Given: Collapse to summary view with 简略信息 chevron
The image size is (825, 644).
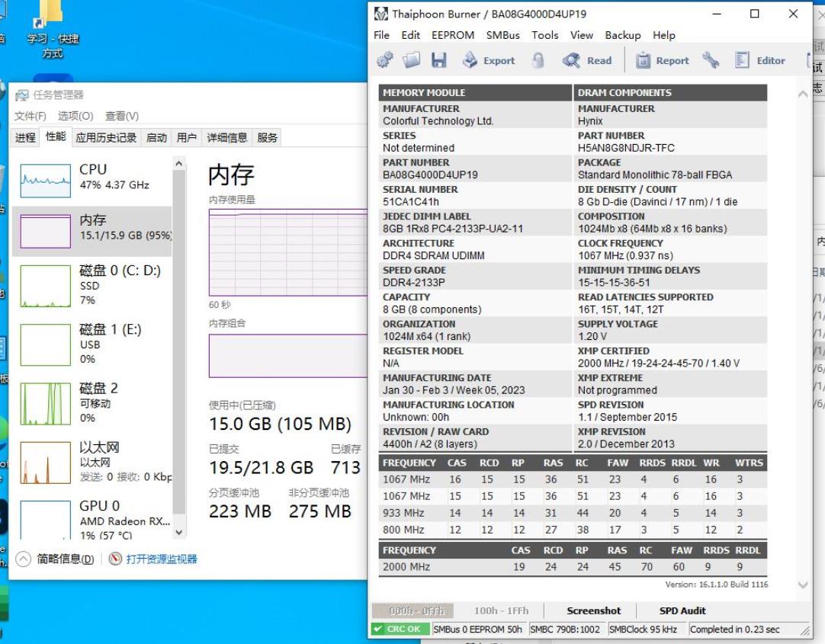Looking at the screenshot, I should [x=24, y=559].
